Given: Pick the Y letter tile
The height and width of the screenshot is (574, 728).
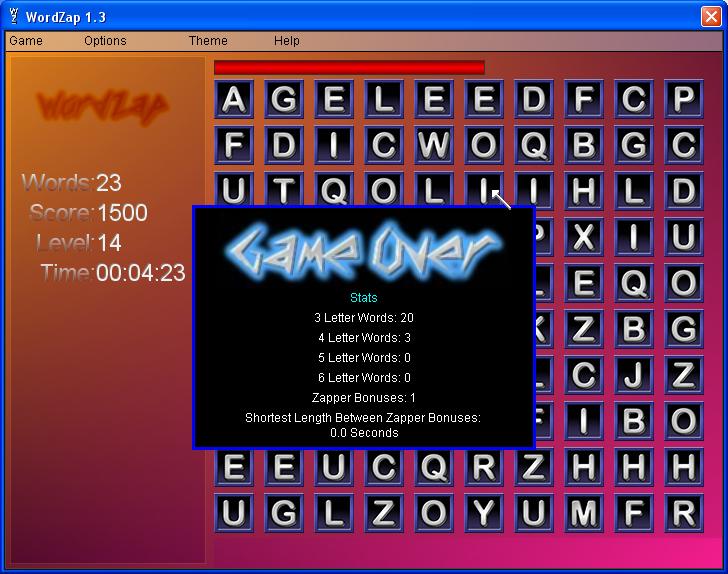Looking at the screenshot, I should tap(484, 513).
